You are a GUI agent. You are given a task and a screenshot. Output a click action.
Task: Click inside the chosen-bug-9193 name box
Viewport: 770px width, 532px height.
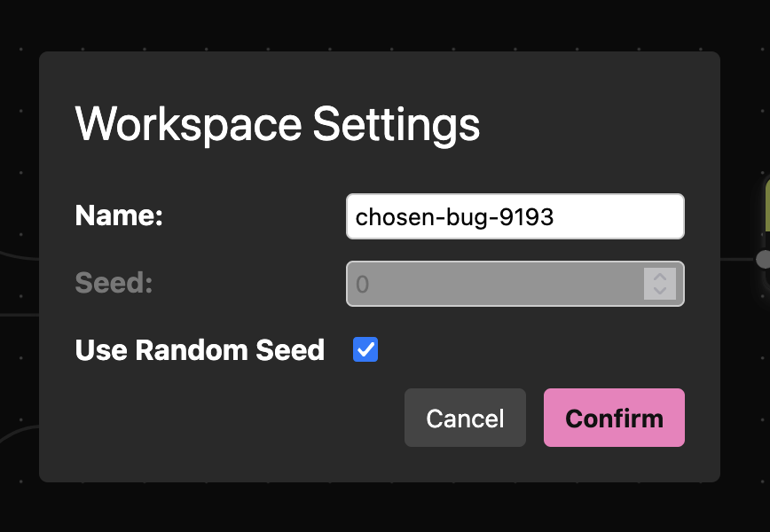[x=515, y=215]
